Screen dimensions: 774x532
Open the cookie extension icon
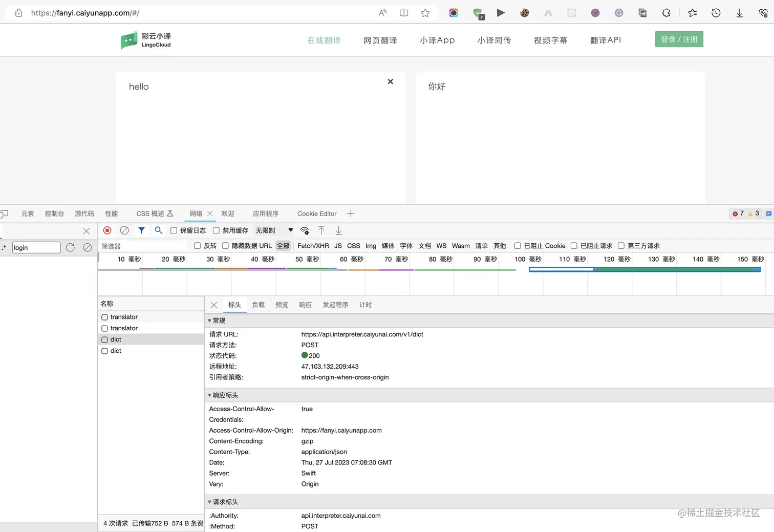(x=524, y=13)
